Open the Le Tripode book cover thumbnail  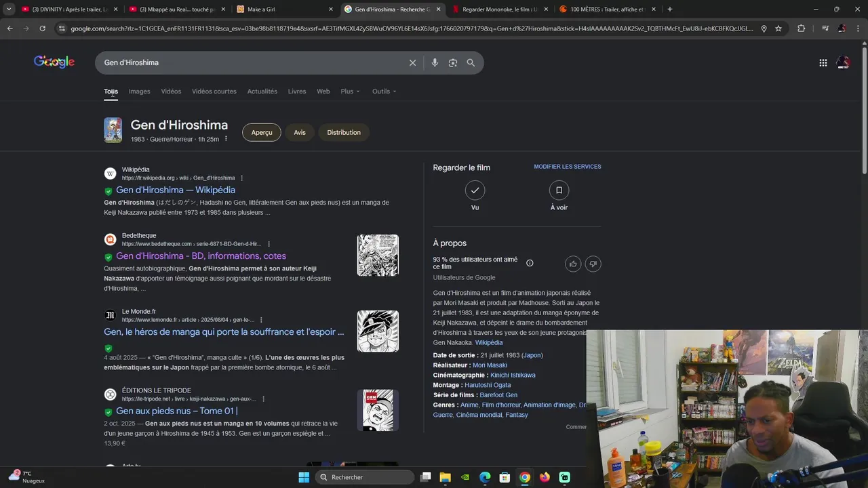pyautogui.click(x=378, y=410)
